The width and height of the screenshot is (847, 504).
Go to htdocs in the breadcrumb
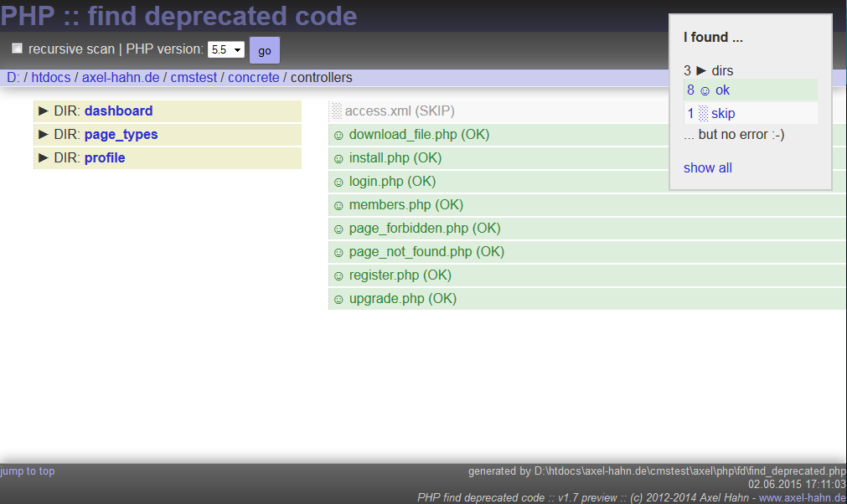click(51, 77)
